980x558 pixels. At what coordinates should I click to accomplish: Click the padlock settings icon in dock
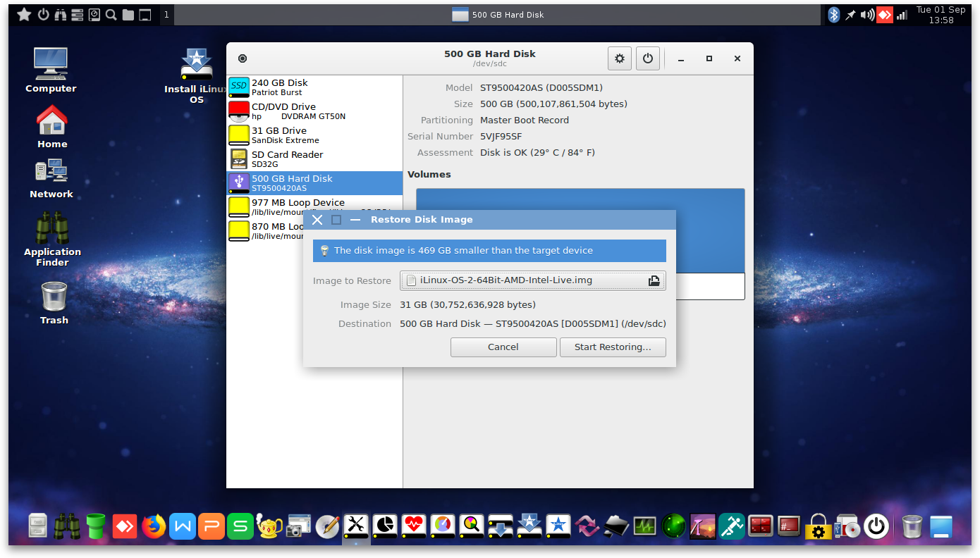[819, 526]
